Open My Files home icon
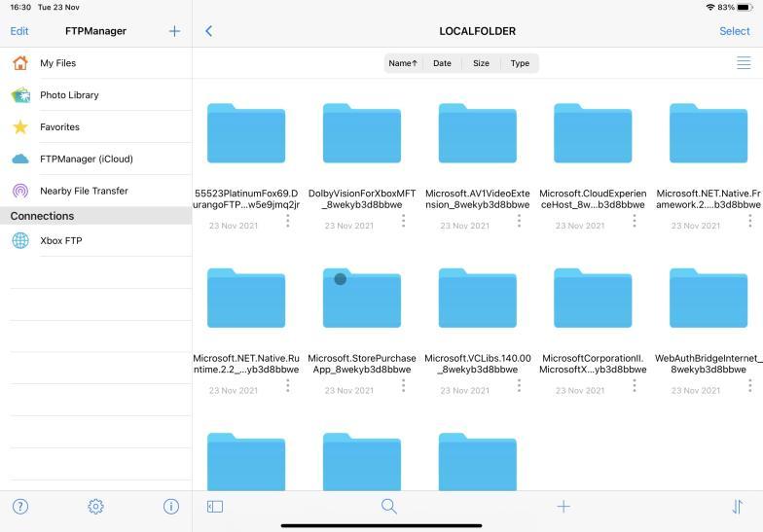The width and height of the screenshot is (763, 532). [x=20, y=62]
